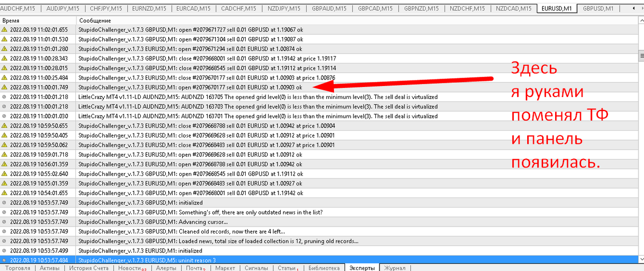Open the Активы terminal tab
The width and height of the screenshot is (644, 271).
[49, 268]
